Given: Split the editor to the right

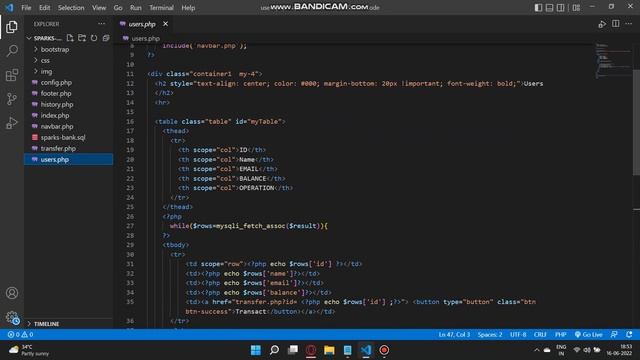Looking at the screenshot, I should [x=616, y=24].
